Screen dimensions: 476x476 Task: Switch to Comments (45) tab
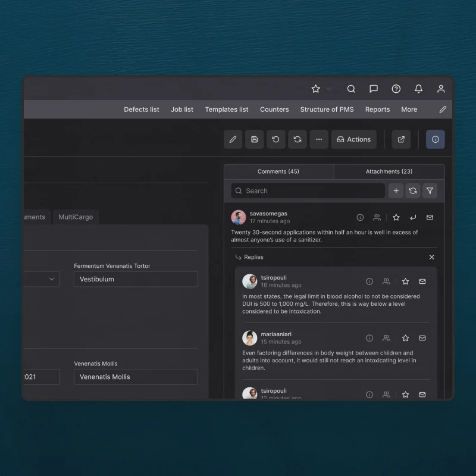tap(278, 171)
